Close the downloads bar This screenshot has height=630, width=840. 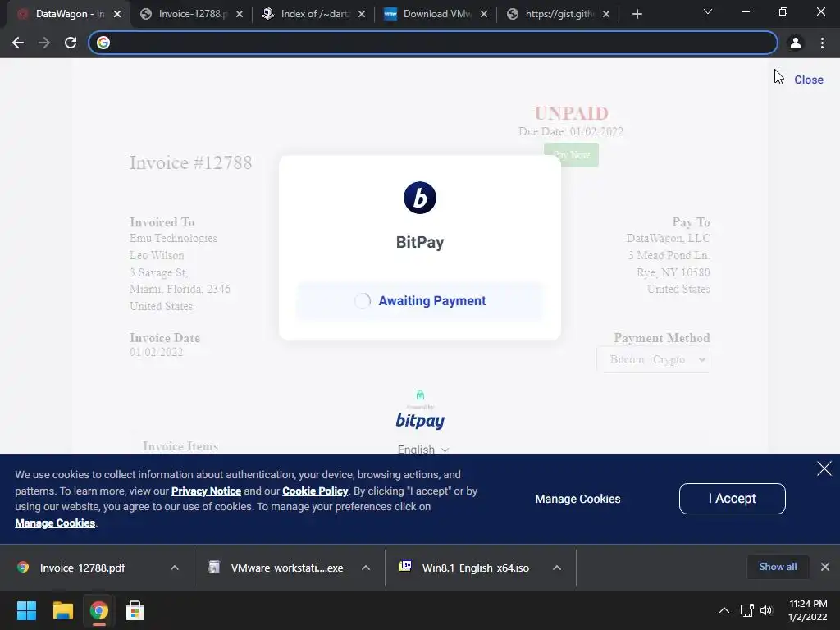coord(825,567)
